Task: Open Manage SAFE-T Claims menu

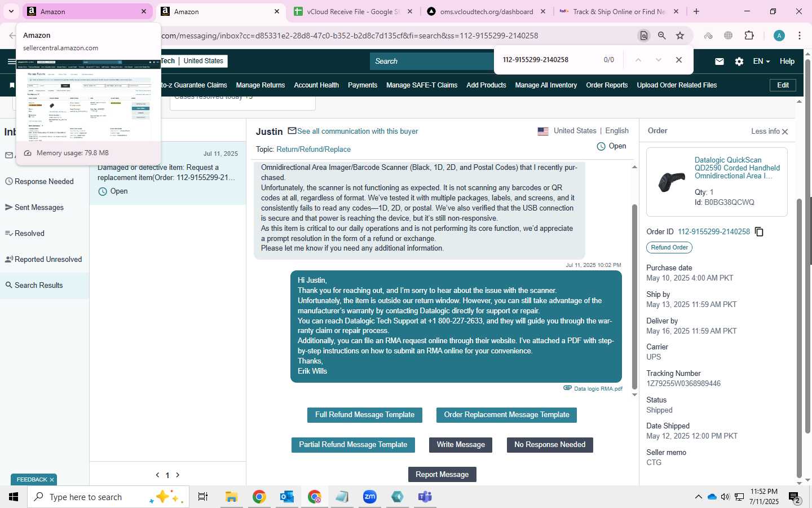Action: 422,85
